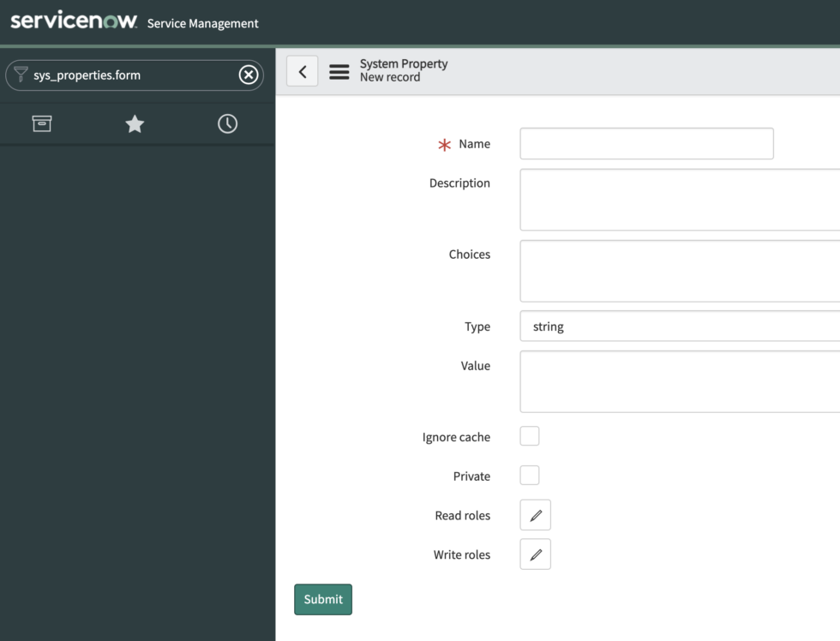Enable the Ignore cache checkbox

529,435
